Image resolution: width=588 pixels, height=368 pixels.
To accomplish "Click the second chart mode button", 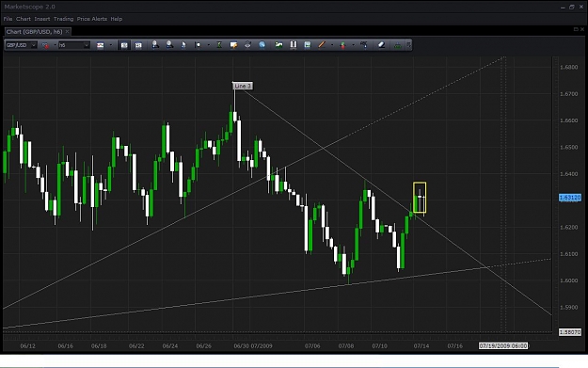I will tap(138, 45).
